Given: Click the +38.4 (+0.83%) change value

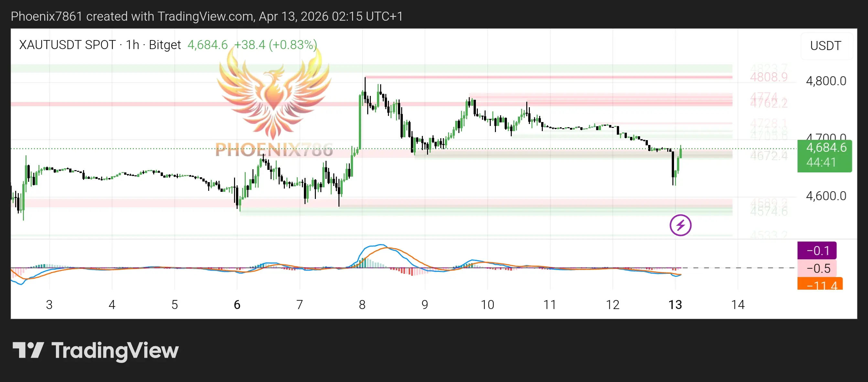Looking at the screenshot, I should [275, 45].
